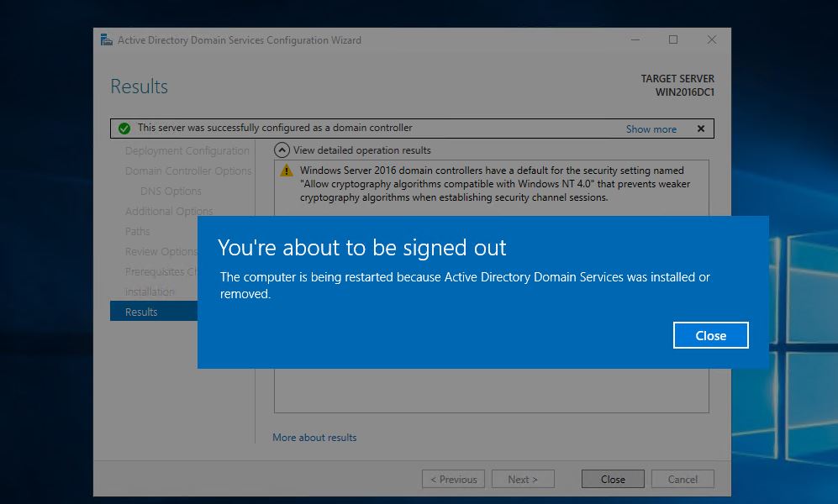
Task: Select Deployment Configuration step
Action: pos(187,150)
